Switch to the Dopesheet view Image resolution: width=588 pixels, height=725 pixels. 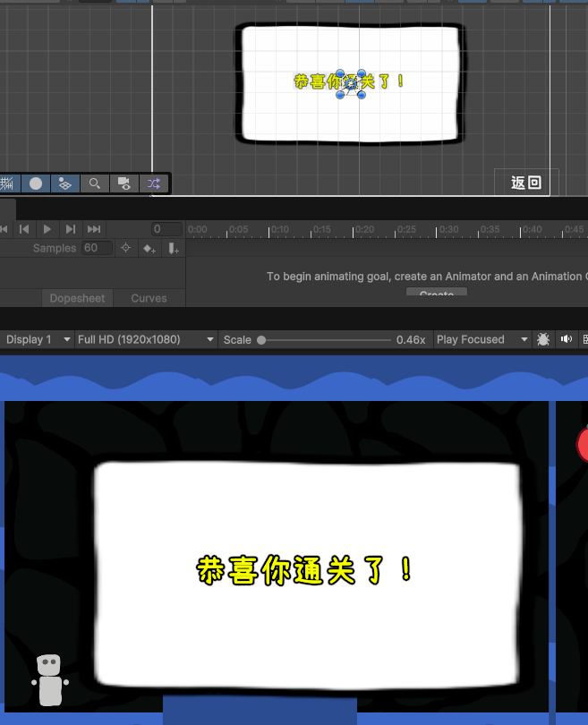(x=77, y=298)
